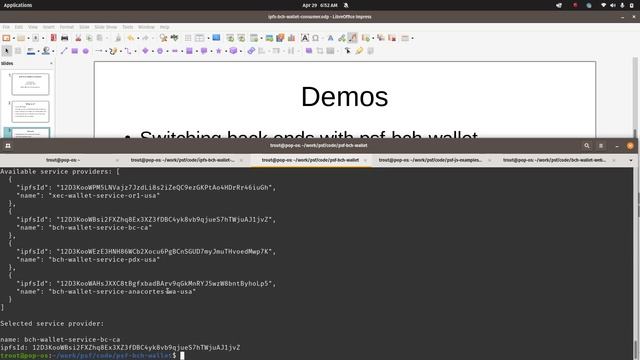Collapse the Slides panel header arrow
Image resolution: width=640 pixels, height=360 pixels.
[51, 64]
